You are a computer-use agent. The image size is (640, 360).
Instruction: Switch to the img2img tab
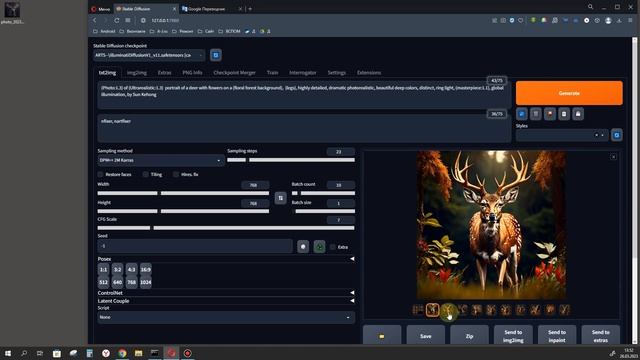pyautogui.click(x=137, y=73)
